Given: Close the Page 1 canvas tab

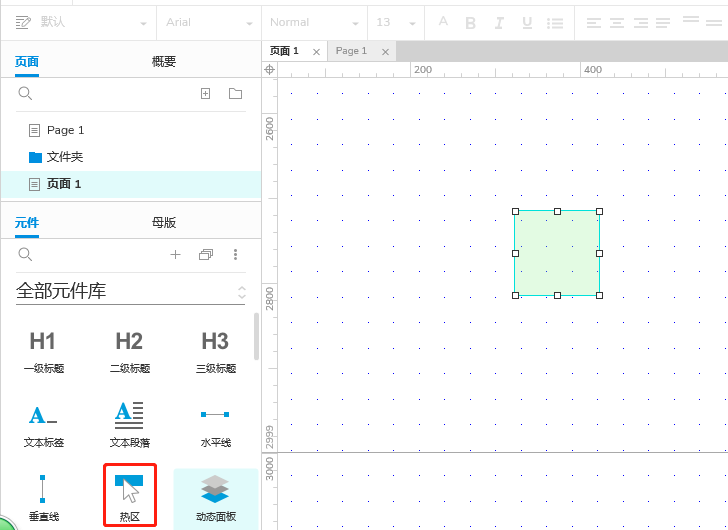Looking at the screenshot, I should pos(385,52).
